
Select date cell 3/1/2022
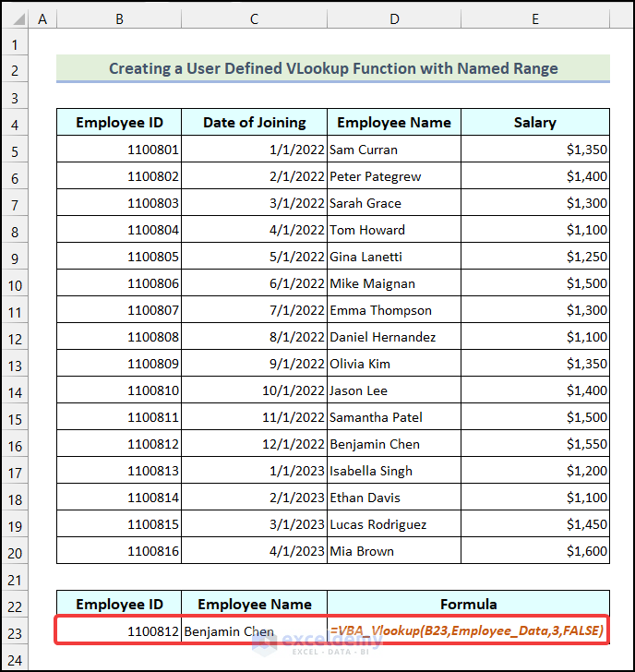[x=254, y=203]
